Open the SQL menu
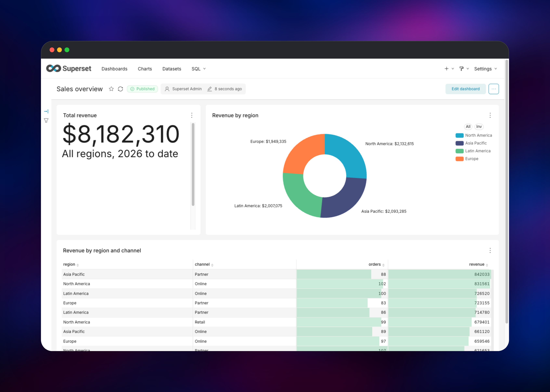 coord(198,69)
